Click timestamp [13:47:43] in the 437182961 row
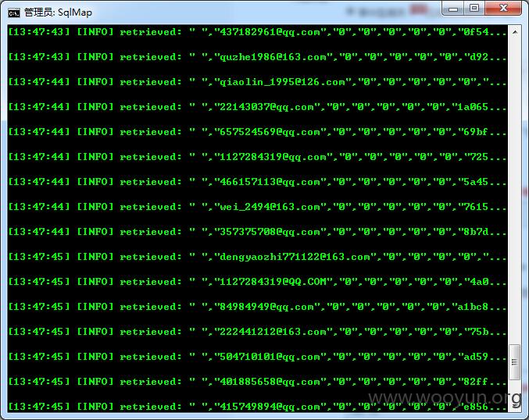Screen dimensions: 529x420 pyautogui.click(x=39, y=32)
